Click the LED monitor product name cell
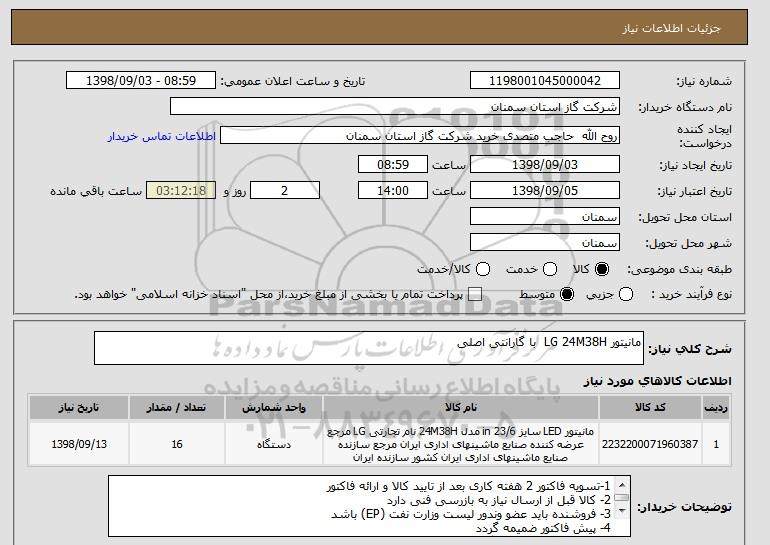This screenshot has width=770, height=545. click(461, 444)
